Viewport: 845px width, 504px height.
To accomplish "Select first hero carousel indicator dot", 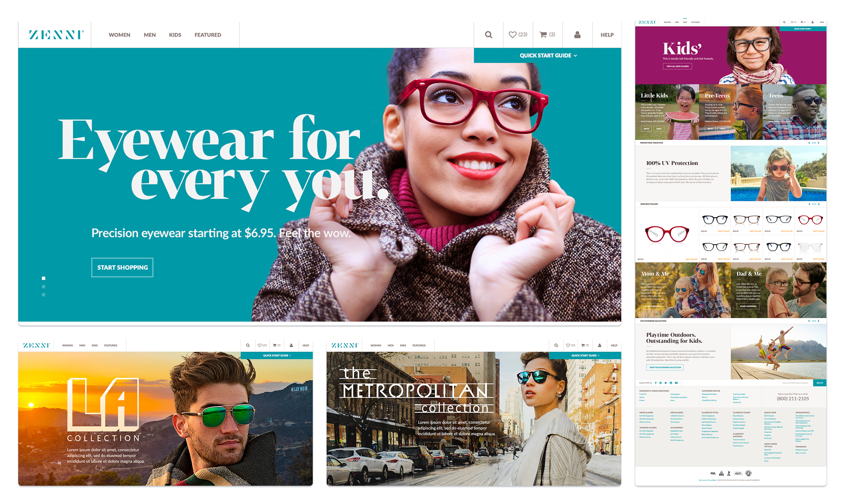I will click(x=44, y=278).
